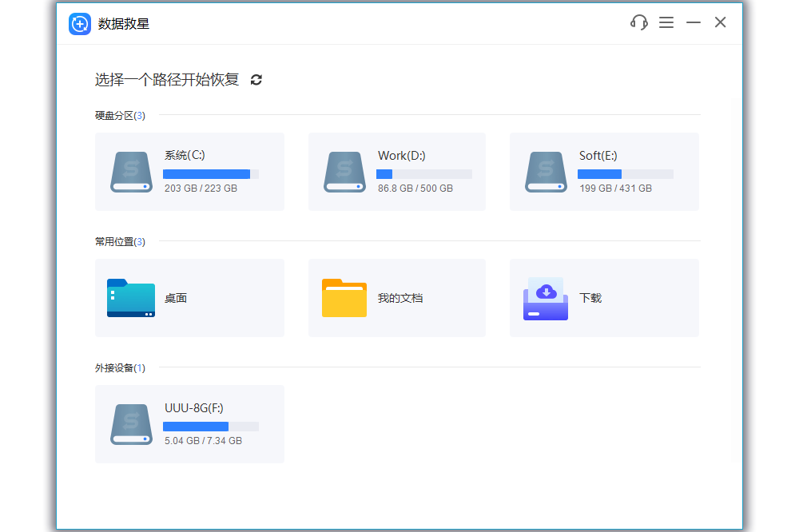Click the Work(D:) drive icon

pos(344,172)
